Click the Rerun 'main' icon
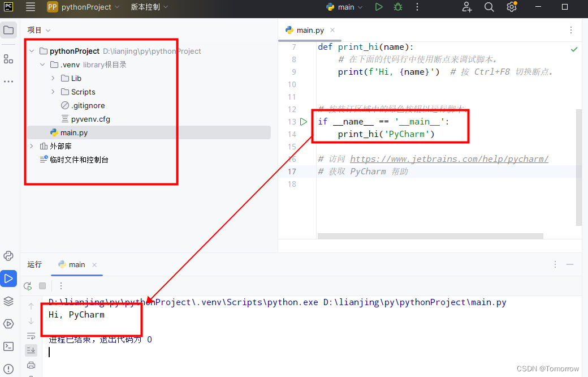Image resolution: width=588 pixels, height=377 pixels. pos(27,286)
